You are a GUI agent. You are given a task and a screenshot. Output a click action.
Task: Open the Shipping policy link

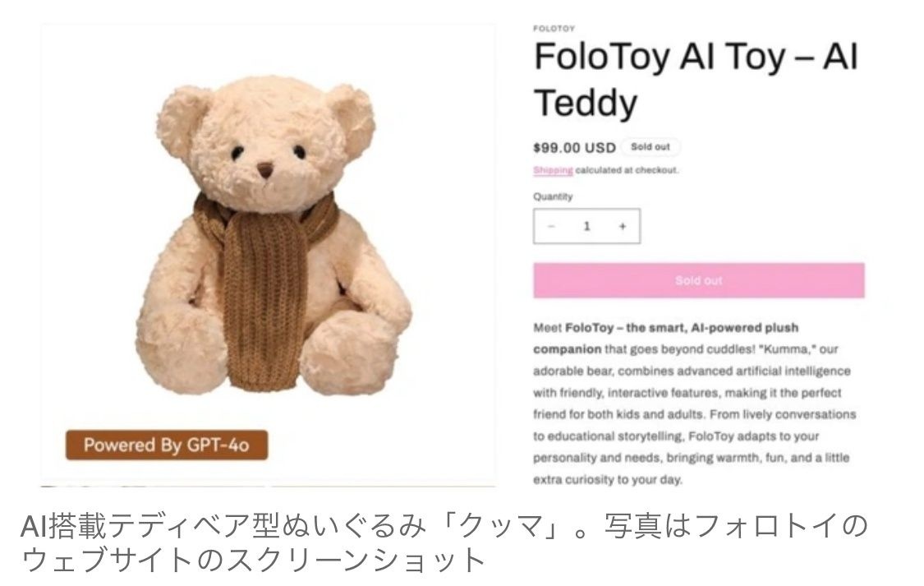(x=553, y=170)
